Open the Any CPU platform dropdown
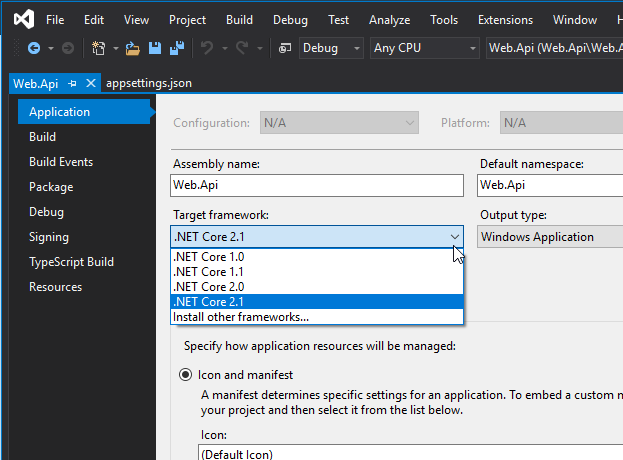The image size is (623, 460). tap(424, 48)
